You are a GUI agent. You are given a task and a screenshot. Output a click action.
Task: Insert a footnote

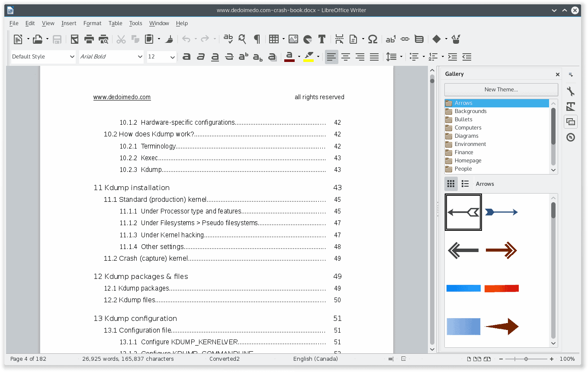tap(391, 39)
